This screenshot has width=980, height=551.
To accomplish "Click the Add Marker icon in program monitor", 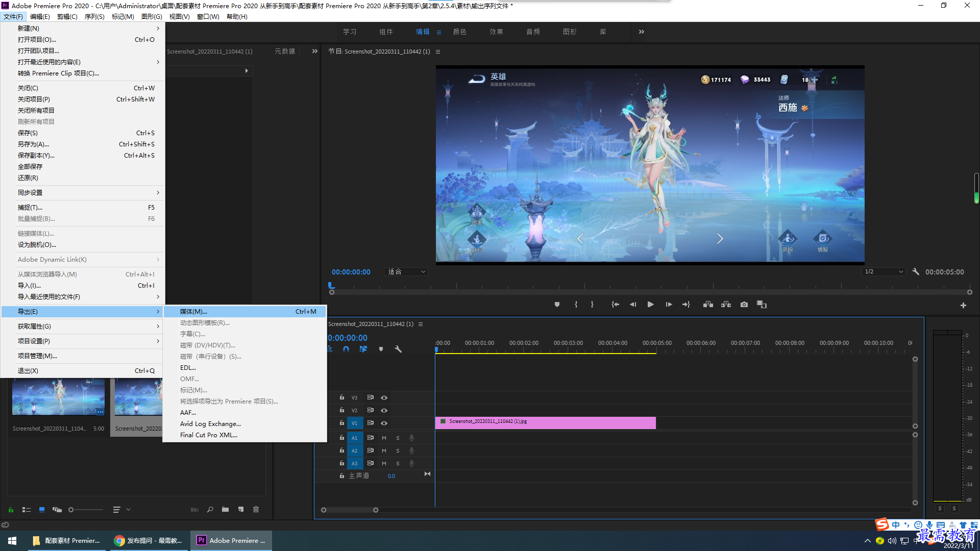I will (x=557, y=305).
